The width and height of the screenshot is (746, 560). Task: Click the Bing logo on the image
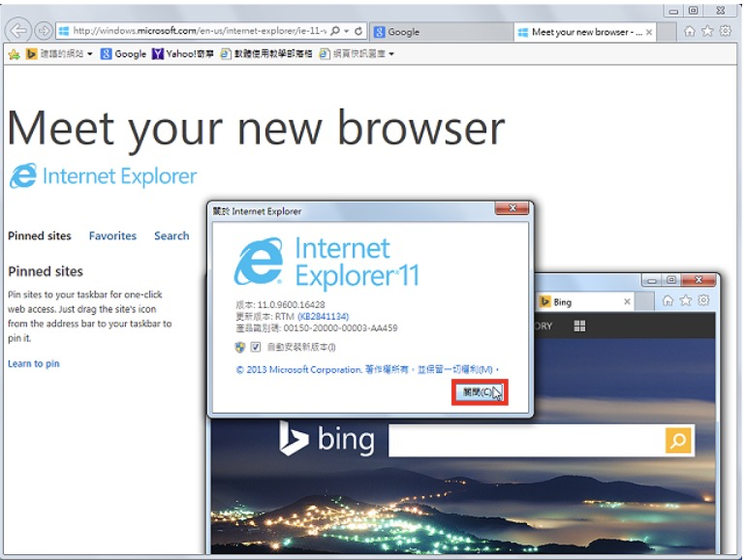click(326, 439)
